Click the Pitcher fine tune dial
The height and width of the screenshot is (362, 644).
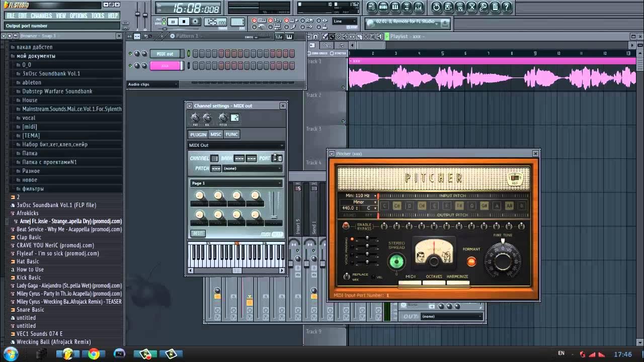pos(503,261)
